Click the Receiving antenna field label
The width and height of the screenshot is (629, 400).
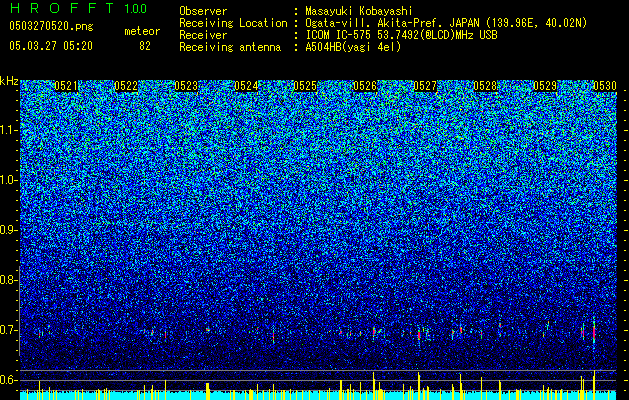[x=230, y=47]
